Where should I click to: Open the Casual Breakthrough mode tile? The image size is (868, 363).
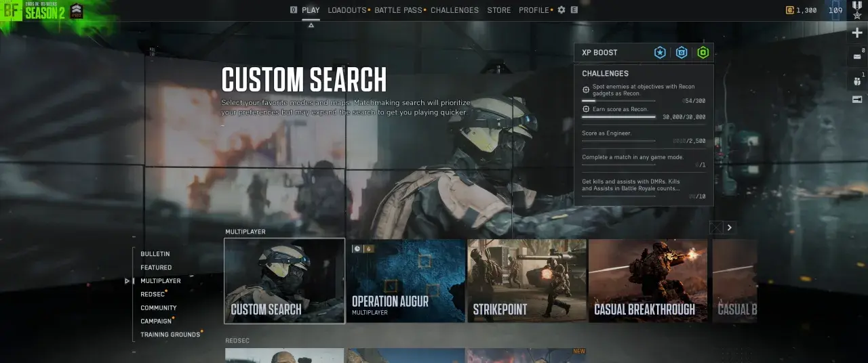click(648, 281)
